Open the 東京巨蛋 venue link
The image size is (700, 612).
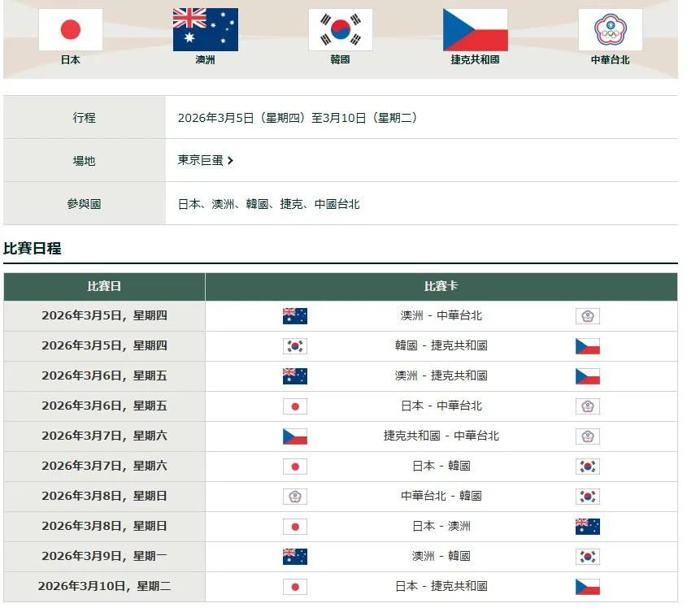click(206, 160)
